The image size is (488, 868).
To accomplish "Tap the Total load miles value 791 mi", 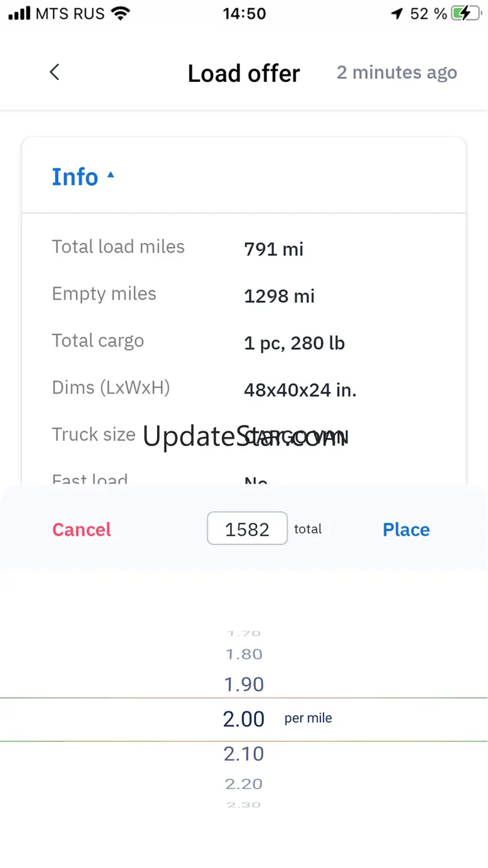I will [273, 249].
